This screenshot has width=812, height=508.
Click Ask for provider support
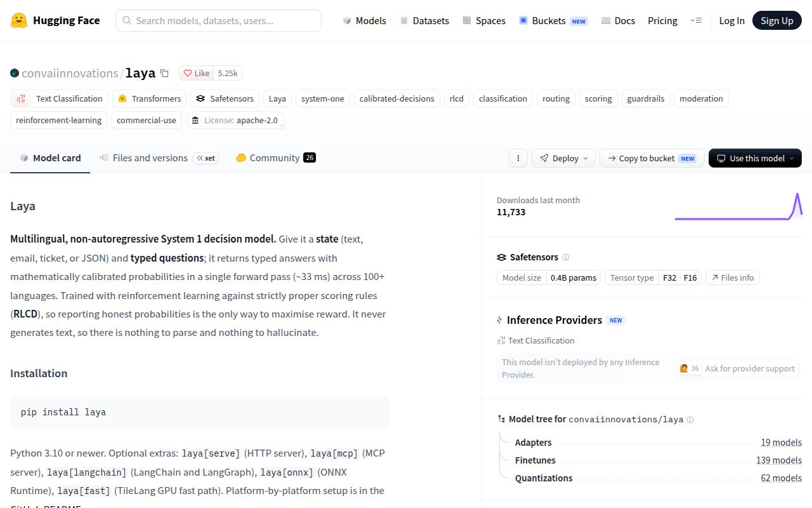point(736,368)
